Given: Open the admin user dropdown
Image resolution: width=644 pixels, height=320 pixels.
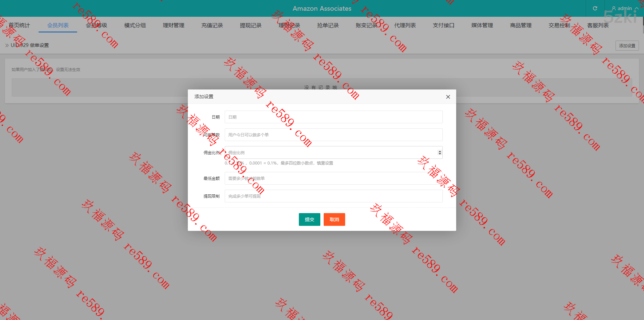Looking at the screenshot, I should click(x=625, y=8).
